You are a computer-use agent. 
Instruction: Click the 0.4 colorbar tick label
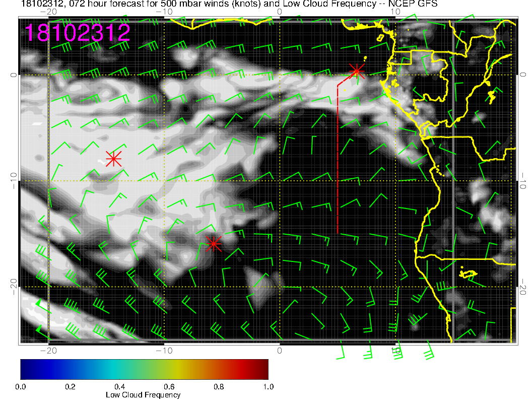[x=119, y=387]
